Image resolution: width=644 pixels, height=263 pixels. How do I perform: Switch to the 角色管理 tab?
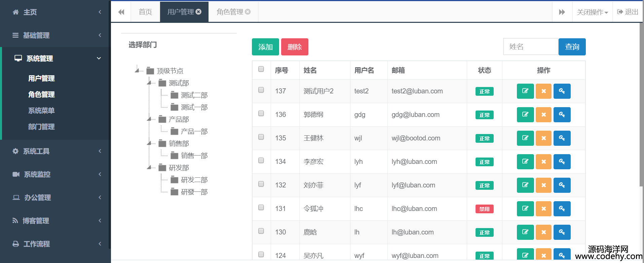(230, 12)
